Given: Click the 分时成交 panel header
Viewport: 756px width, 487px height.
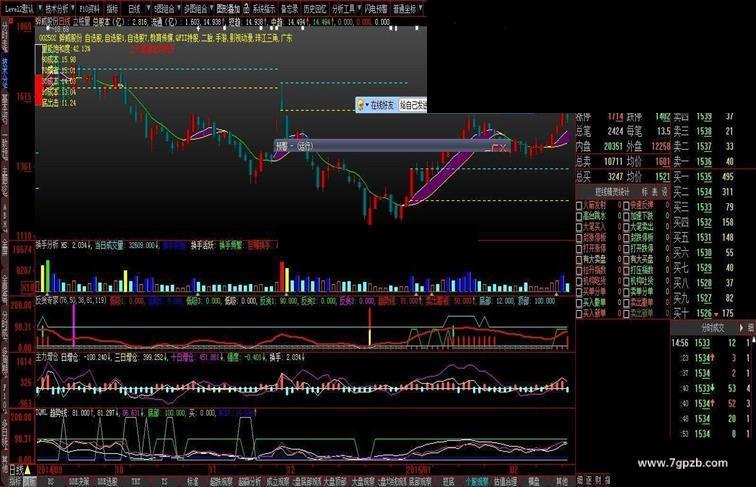Looking at the screenshot, I should coord(712,328).
